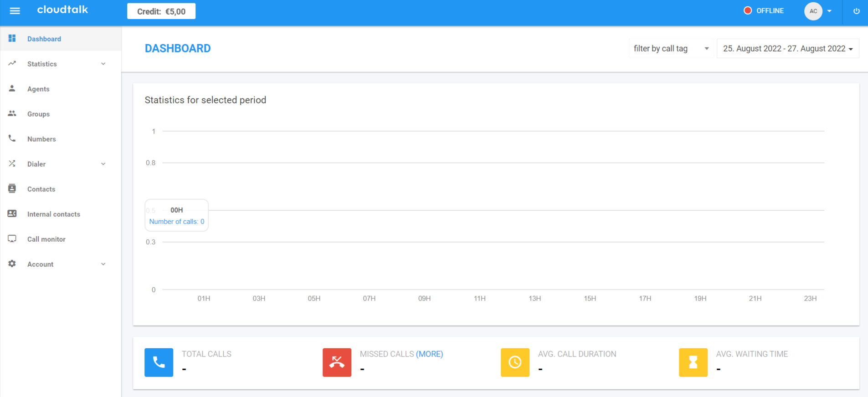
Task: Click the blue Total Calls phone icon
Action: [159, 362]
